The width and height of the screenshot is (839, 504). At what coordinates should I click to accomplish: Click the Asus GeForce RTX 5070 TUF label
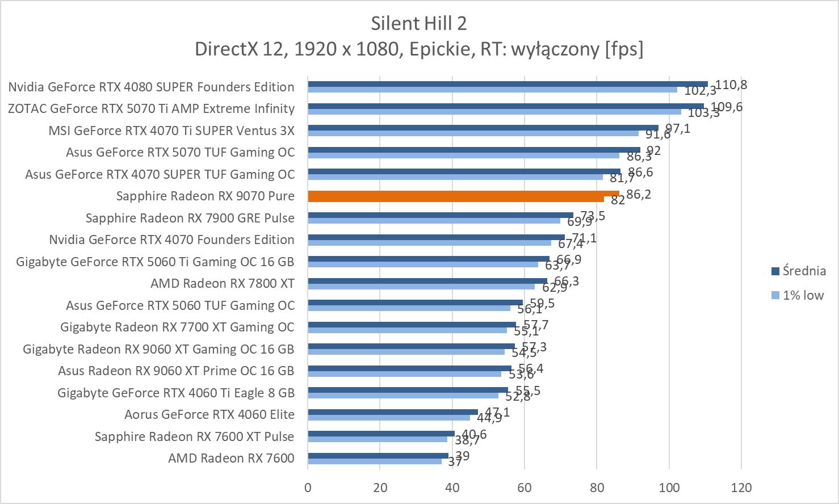pyautogui.click(x=180, y=152)
